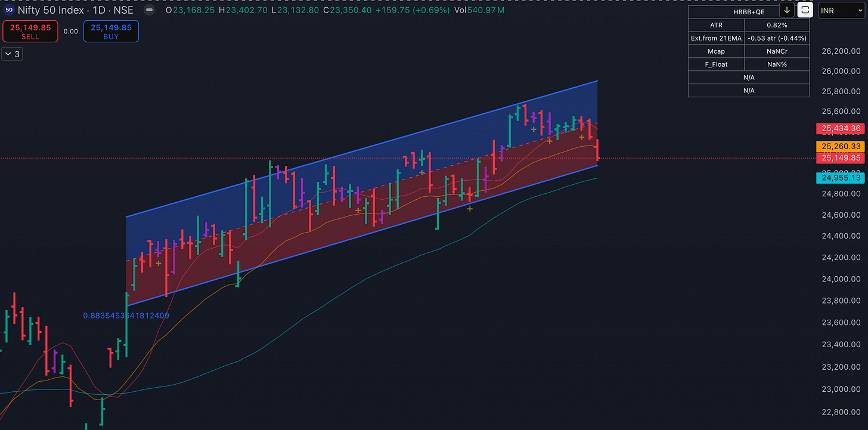Click the NaN% value cell
Screen dimensions: 868x430
point(777,64)
